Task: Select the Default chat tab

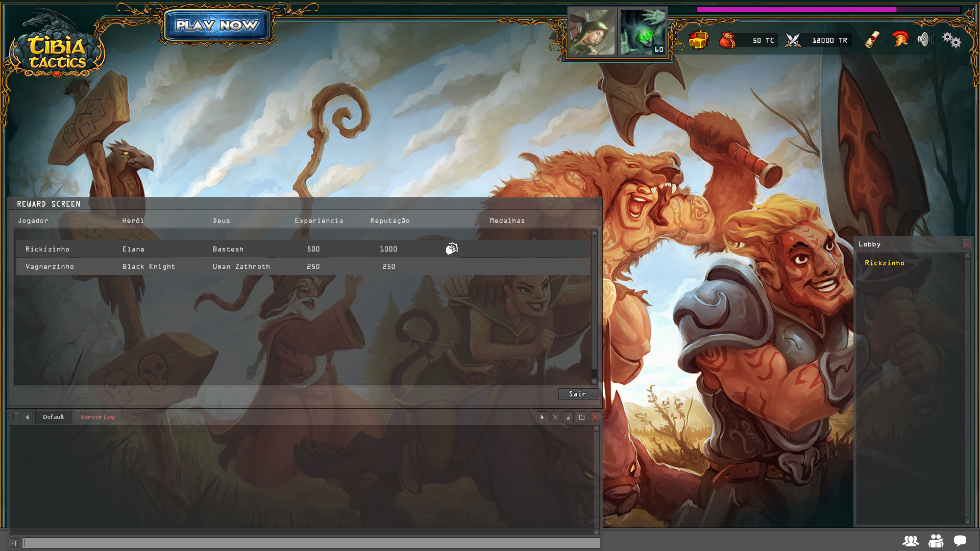Action: click(54, 417)
